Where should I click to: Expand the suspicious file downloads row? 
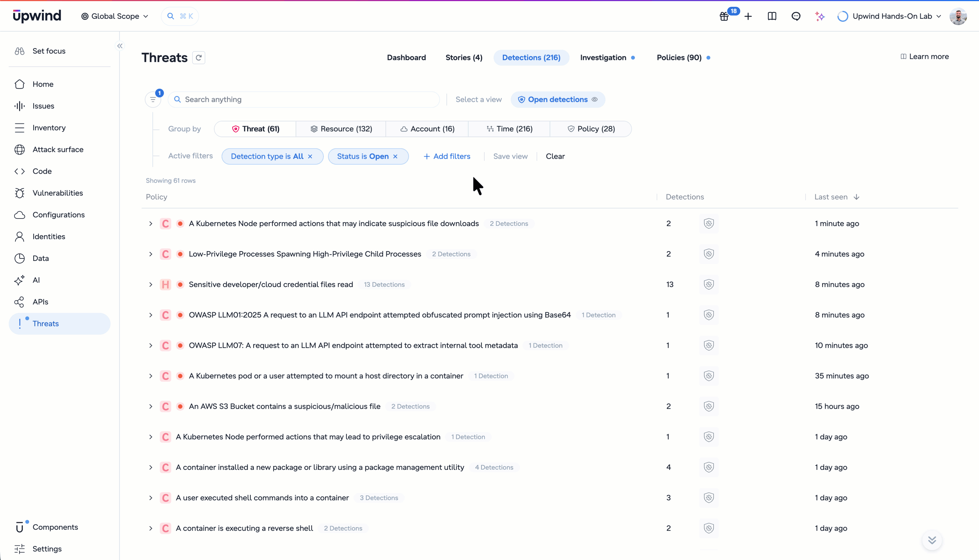click(151, 223)
